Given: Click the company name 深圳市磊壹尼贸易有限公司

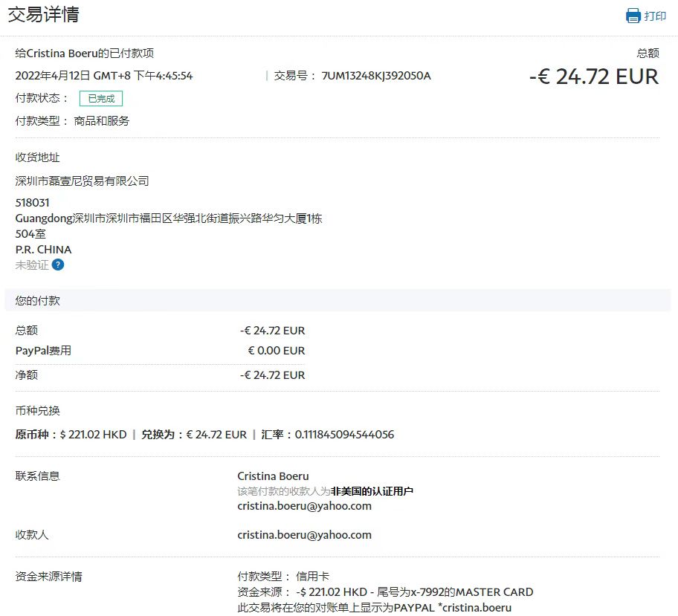Looking at the screenshot, I should pos(83,181).
